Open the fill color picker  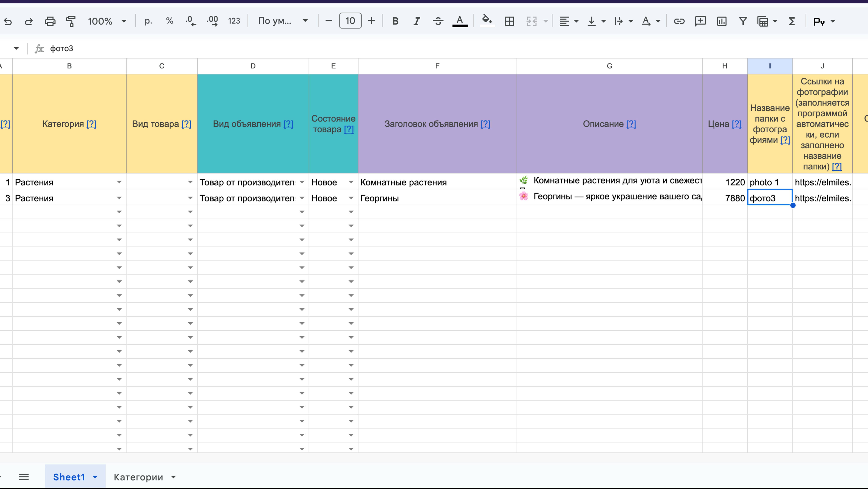pos(487,21)
